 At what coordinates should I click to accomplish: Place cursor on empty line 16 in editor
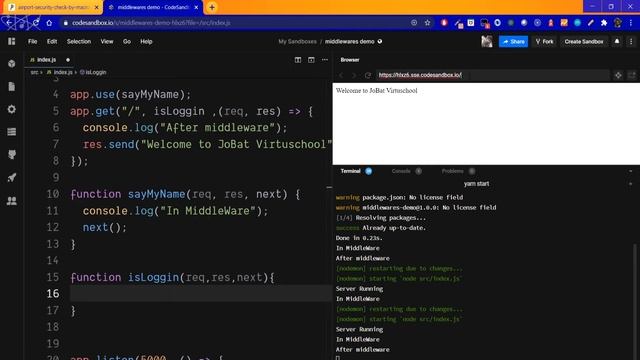[201, 293]
